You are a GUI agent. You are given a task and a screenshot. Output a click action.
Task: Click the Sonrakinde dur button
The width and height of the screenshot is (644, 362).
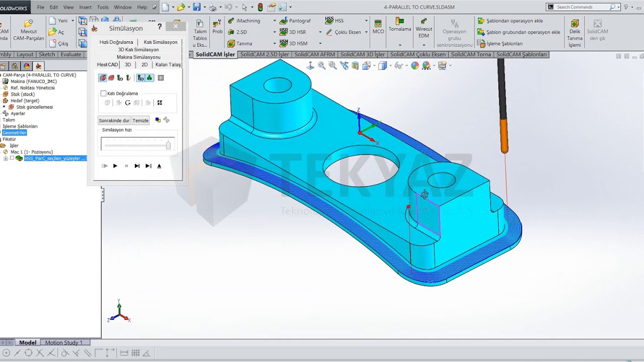[114, 121]
